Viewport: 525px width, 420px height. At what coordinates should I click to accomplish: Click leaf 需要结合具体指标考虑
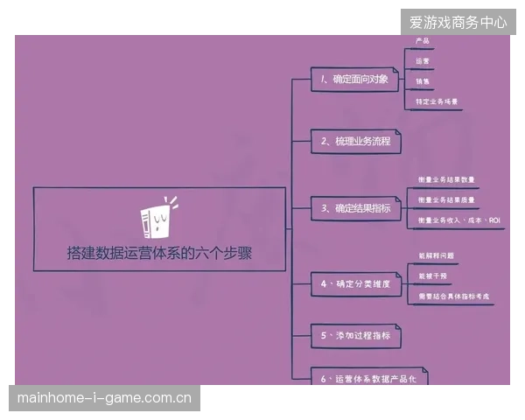pos(453,297)
